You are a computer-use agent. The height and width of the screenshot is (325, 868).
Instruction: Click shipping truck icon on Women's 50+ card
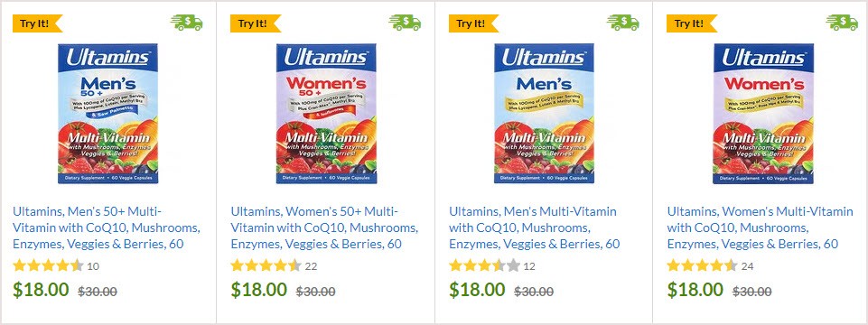tap(405, 23)
